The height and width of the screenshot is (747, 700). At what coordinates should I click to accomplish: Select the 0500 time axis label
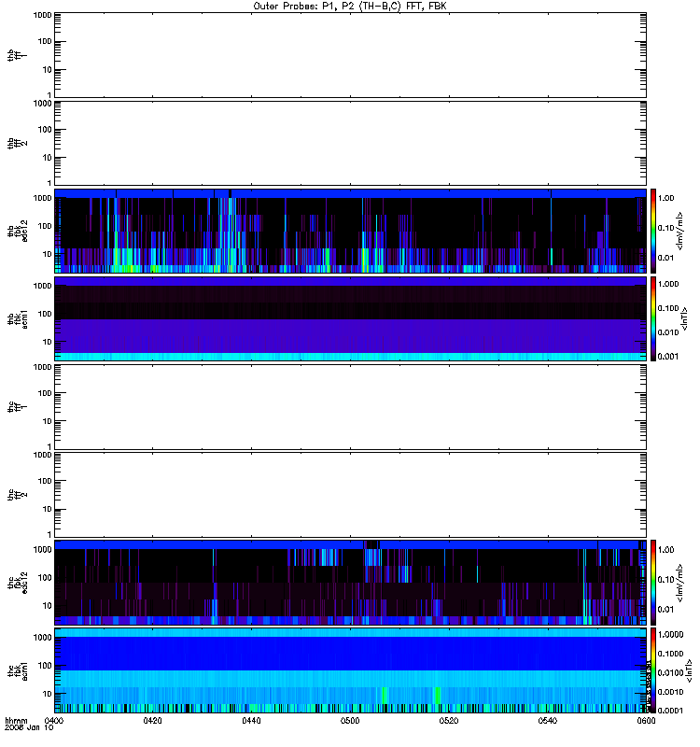pyautogui.click(x=350, y=721)
